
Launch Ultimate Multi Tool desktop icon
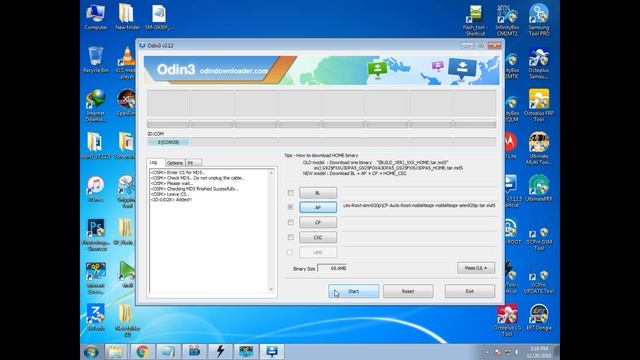point(539,149)
